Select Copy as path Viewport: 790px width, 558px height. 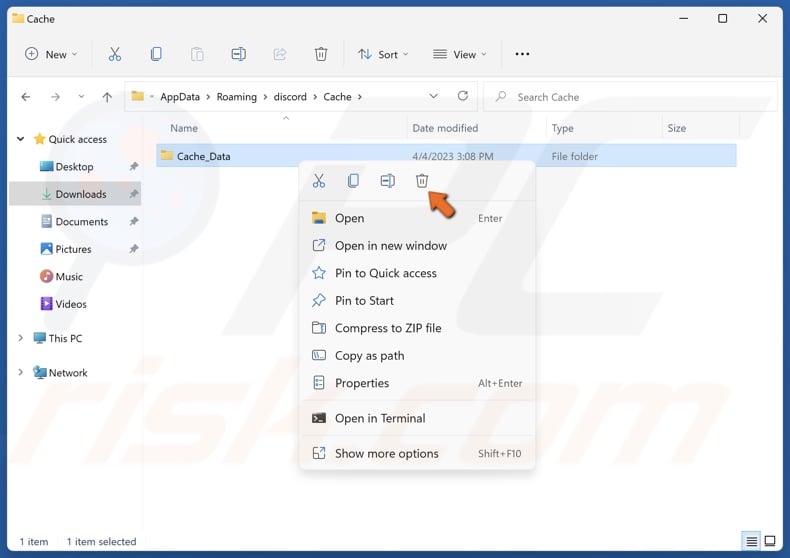pos(417,356)
